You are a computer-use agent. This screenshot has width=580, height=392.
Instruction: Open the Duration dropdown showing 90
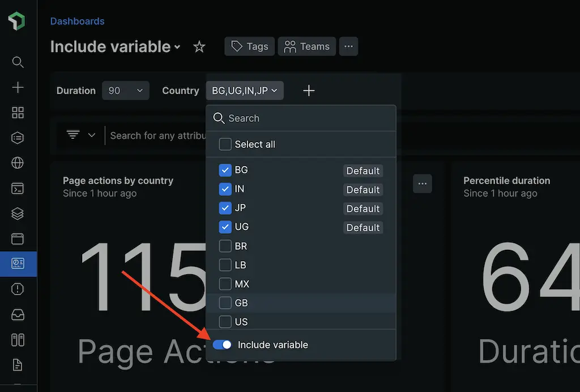[125, 90]
